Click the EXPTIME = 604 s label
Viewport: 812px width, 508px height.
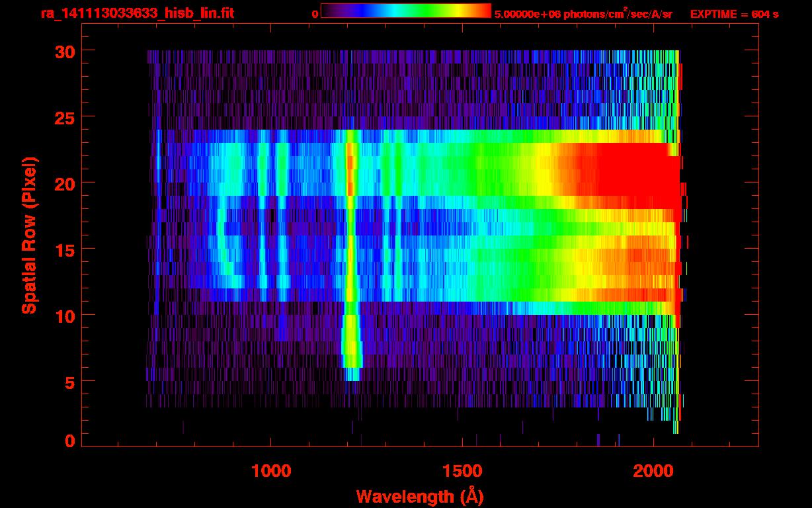734,14
